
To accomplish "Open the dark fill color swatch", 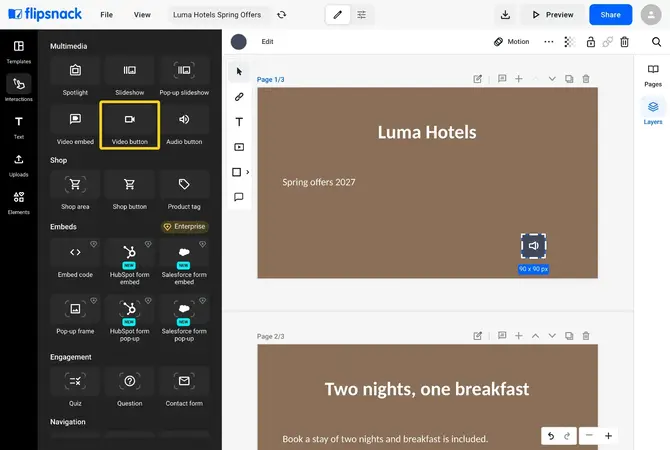I will (x=238, y=41).
